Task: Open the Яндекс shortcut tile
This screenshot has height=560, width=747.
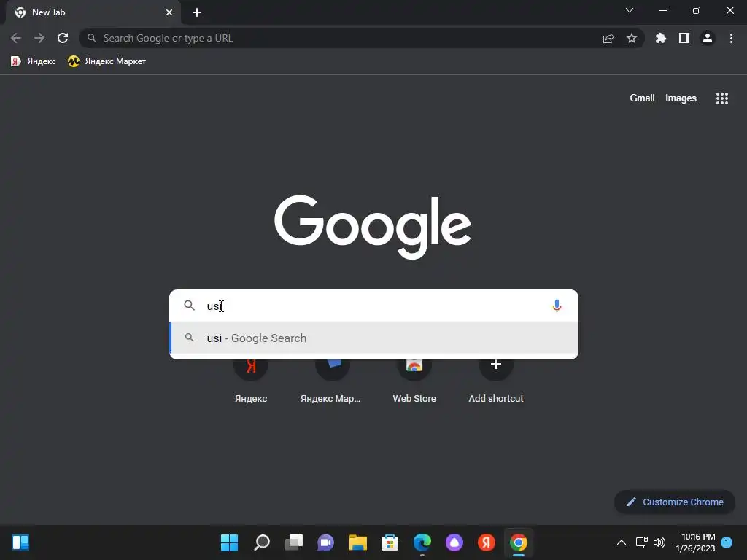Action: (x=251, y=381)
